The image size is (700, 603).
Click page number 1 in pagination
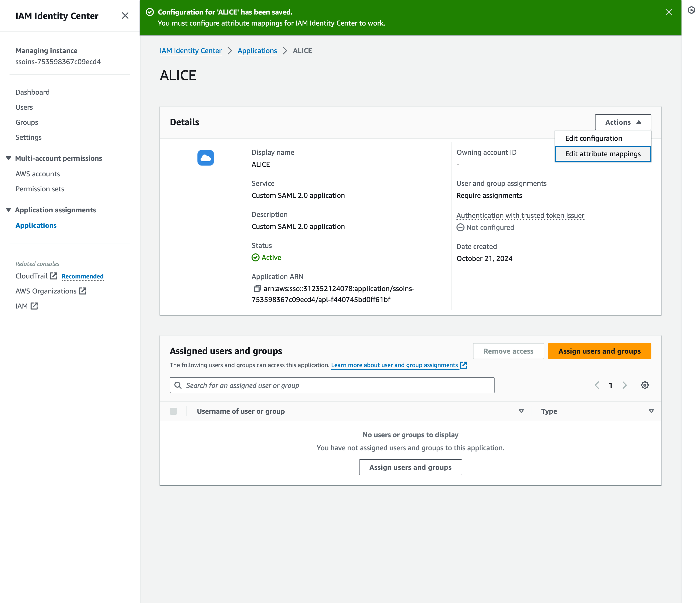[611, 385]
